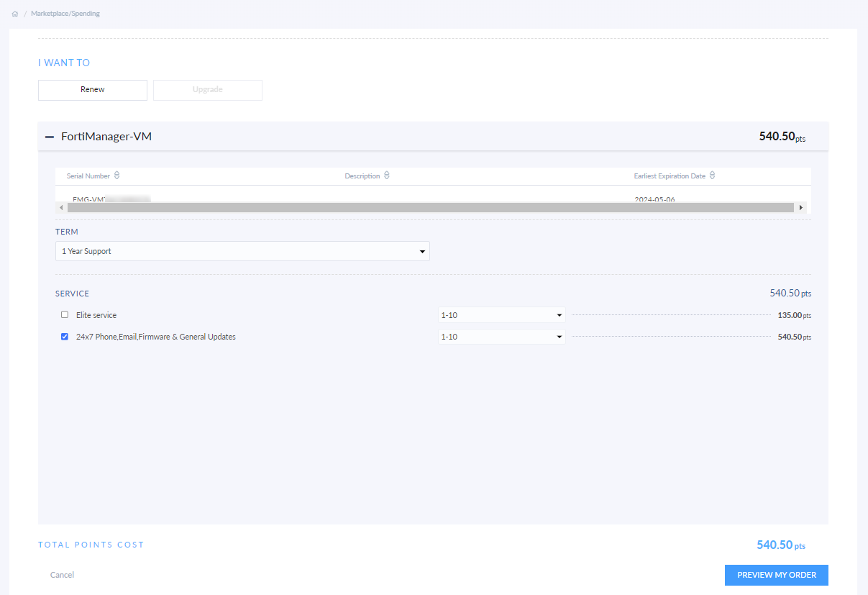Click the Description column header
Image resolution: width=868 pixels, height=595 pixels.
(362, 176)
